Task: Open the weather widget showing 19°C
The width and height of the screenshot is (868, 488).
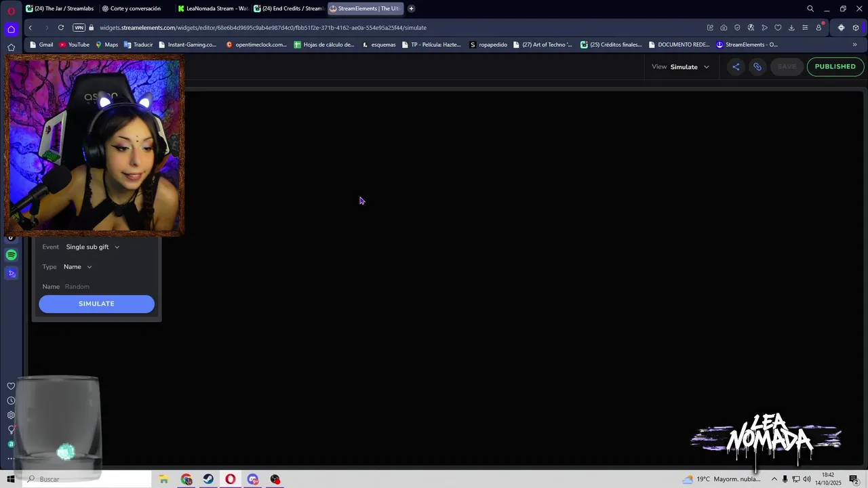Action: point(722,479)
